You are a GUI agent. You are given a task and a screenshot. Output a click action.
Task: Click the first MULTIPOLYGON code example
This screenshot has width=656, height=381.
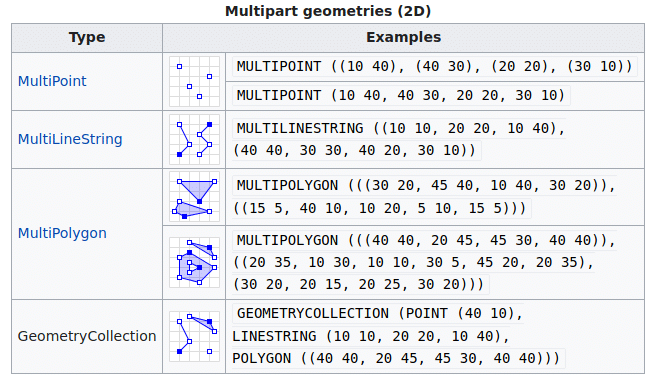click(x=425, y=197)
